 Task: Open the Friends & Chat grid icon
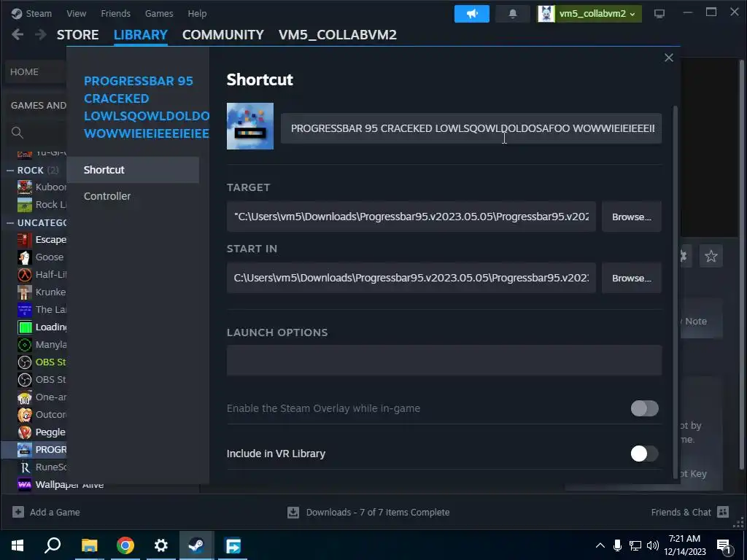click(723, 512)
